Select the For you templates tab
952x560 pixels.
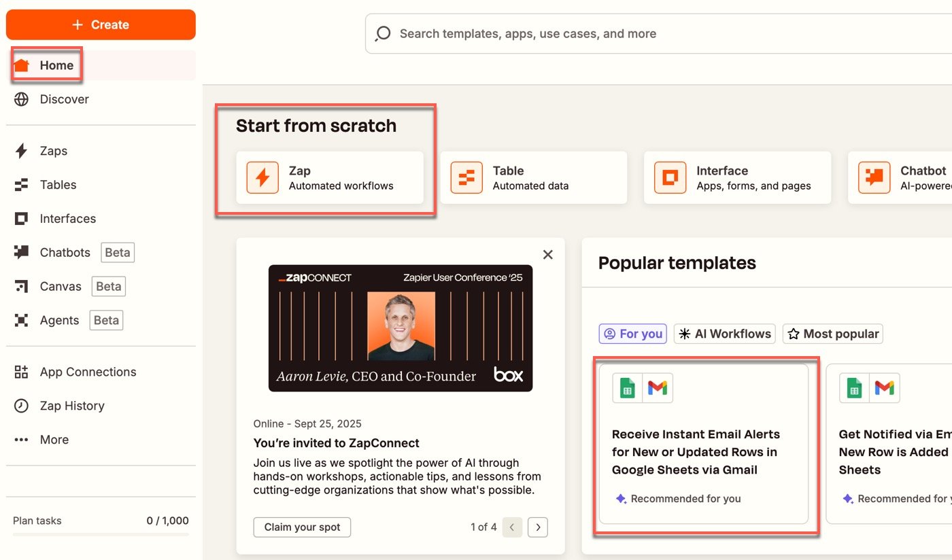tap(633, 334)
